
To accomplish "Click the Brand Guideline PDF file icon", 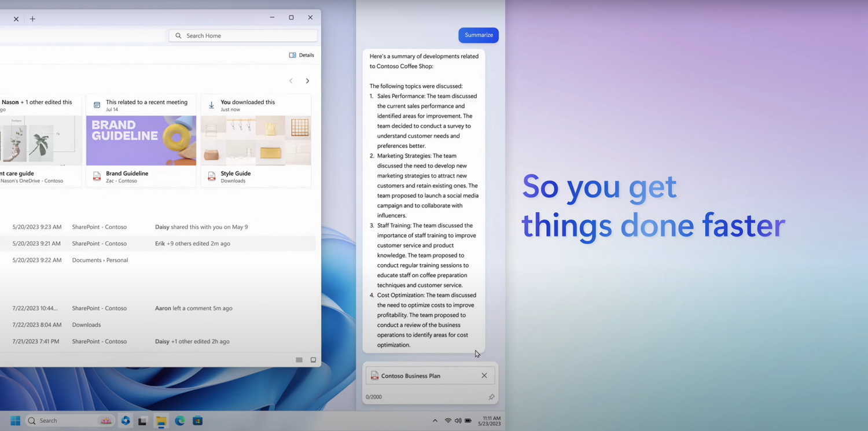I will [97, 176].
